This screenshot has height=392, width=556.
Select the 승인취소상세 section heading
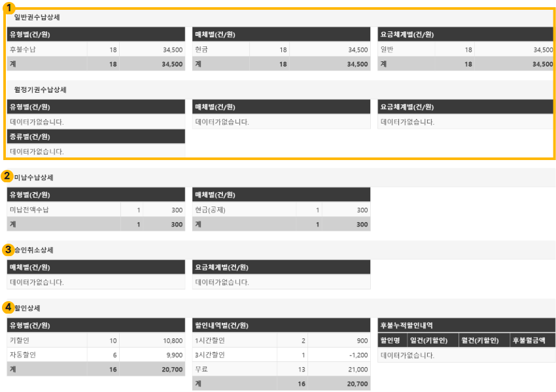tap(33, 250)
